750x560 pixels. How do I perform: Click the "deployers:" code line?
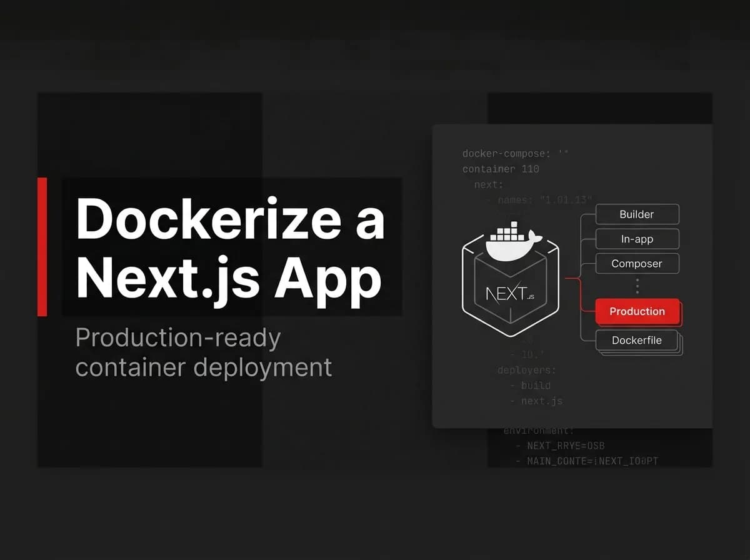coord(527,370)
